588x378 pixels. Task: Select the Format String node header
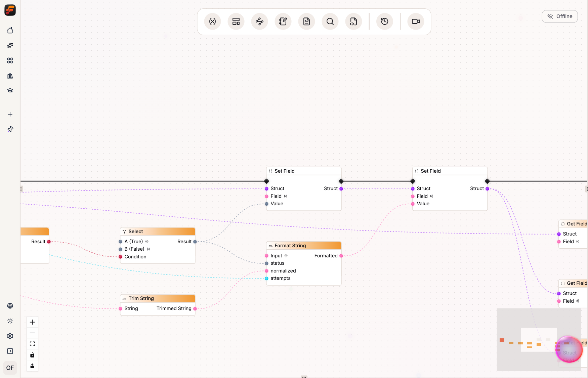point(304,246)
